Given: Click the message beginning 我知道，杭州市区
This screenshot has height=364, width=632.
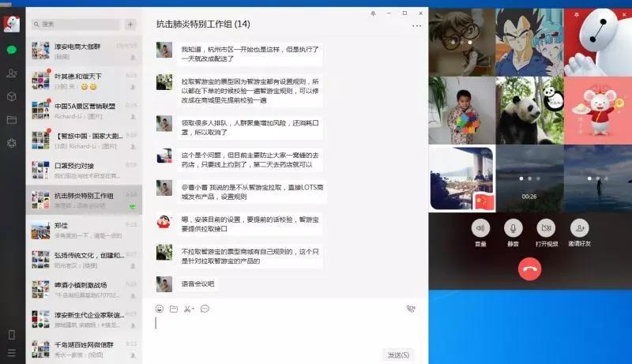Looking at the screenshot, I should pyautogui.click(x=250, y=54).
